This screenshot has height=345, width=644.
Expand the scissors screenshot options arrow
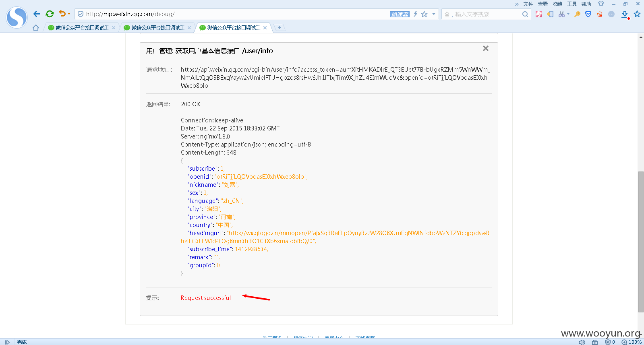tap(568, 14)
